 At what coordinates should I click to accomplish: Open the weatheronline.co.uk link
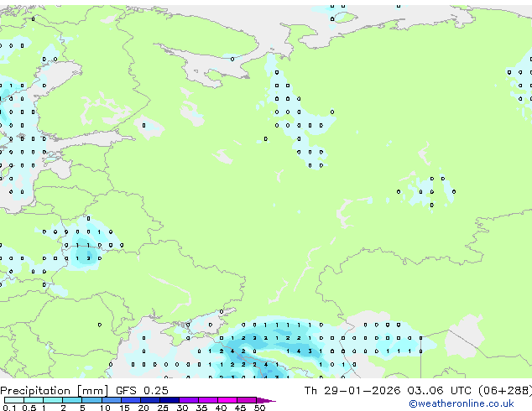(x=462, y=403)
